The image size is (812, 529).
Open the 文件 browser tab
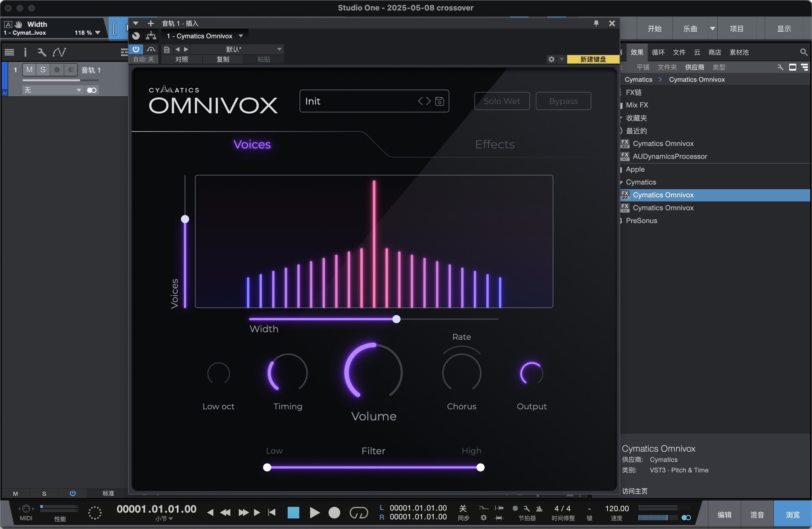coord(679,52)
